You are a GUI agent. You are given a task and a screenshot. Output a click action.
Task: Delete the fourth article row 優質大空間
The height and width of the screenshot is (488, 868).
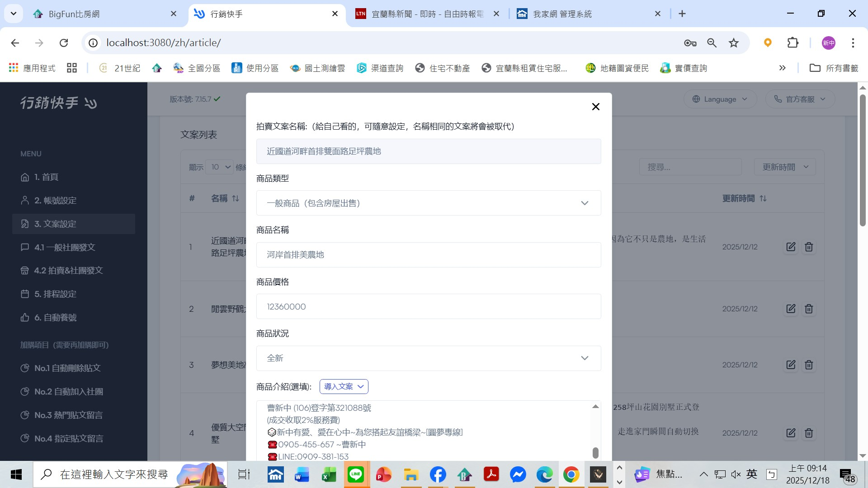tap(809, 433)
